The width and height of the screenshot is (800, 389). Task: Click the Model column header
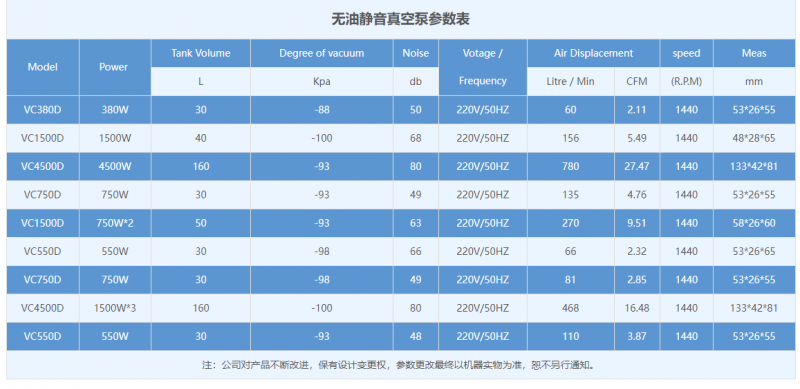click(x=43, y=67)
